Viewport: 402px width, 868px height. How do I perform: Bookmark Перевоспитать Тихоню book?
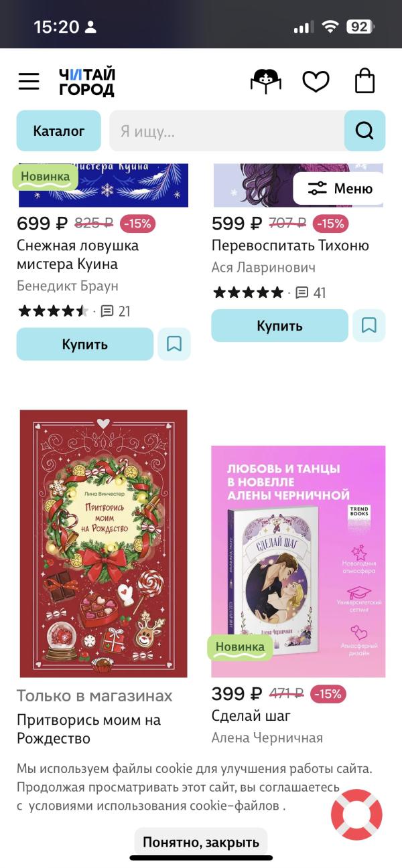[x=369, y=325]
